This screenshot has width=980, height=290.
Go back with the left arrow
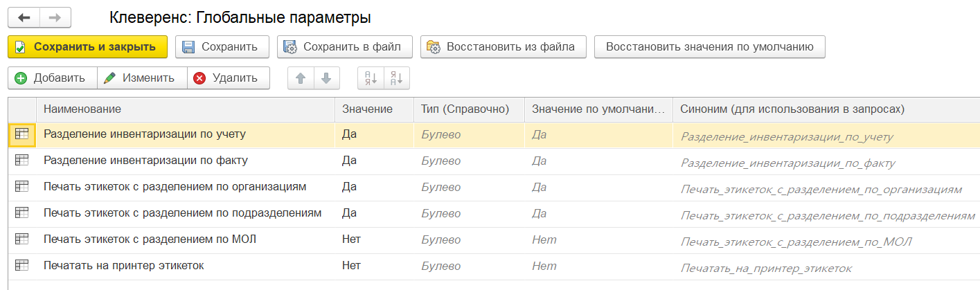[24, 17]
